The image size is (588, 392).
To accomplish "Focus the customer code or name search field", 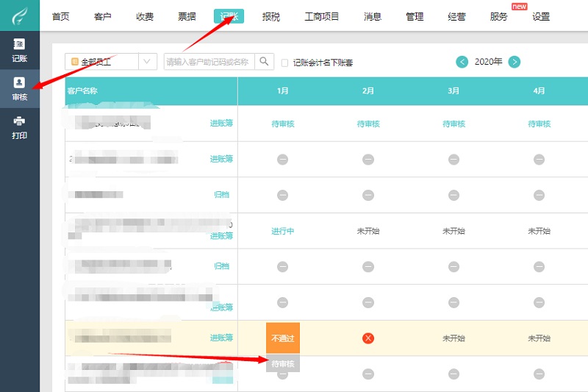I will tap(209, 62).
